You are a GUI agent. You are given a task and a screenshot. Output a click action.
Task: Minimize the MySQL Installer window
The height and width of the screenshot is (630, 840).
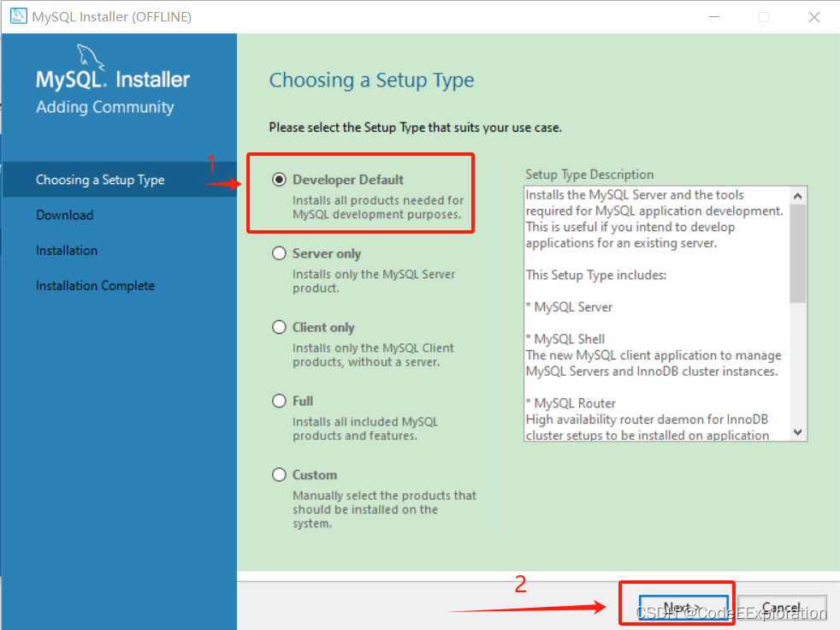click(714, 16)
